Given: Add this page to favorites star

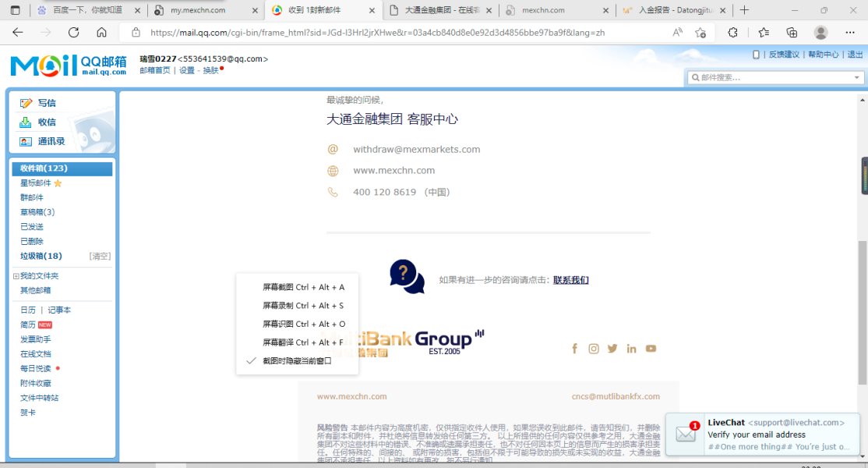Looking at the screenshot, I should coord(700,33).
